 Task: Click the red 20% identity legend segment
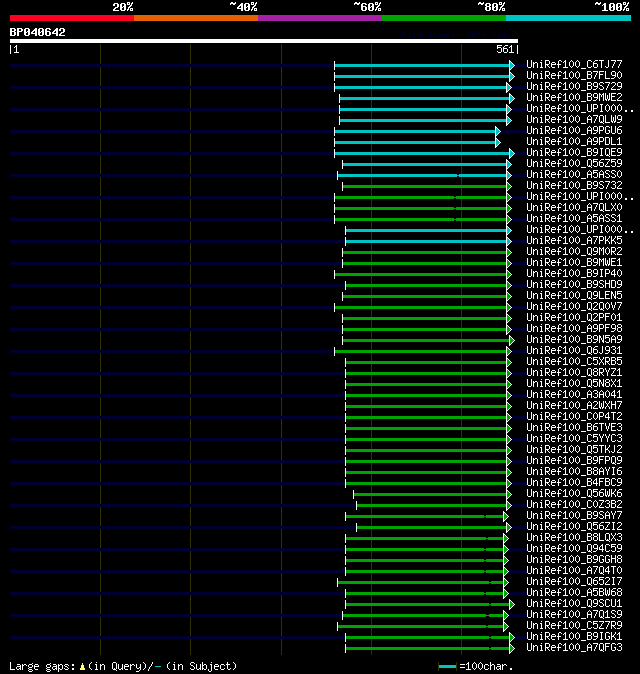(x=72, y=18)
